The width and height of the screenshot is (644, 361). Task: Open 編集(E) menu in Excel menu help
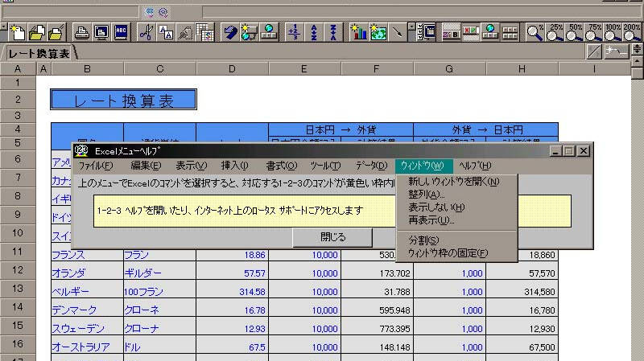coord(146,166)
